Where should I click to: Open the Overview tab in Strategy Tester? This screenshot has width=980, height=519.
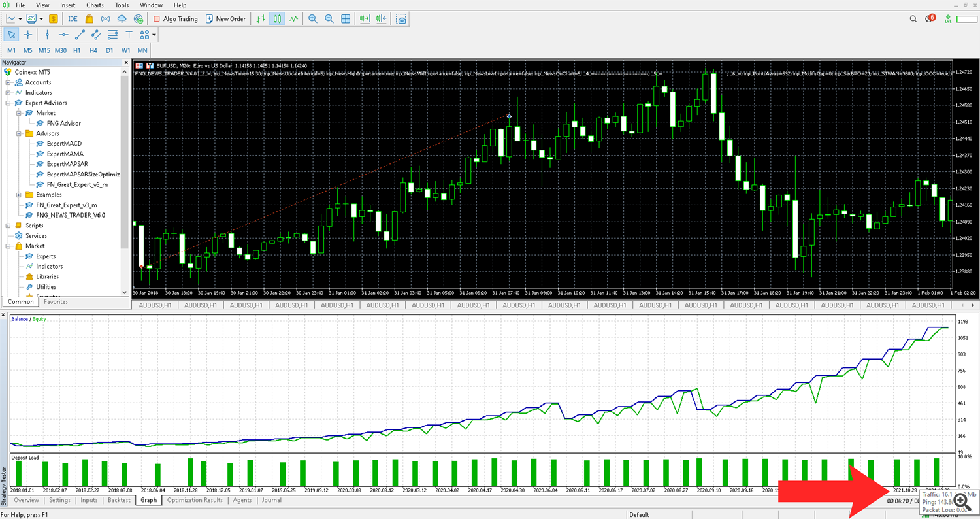point(26,500)
